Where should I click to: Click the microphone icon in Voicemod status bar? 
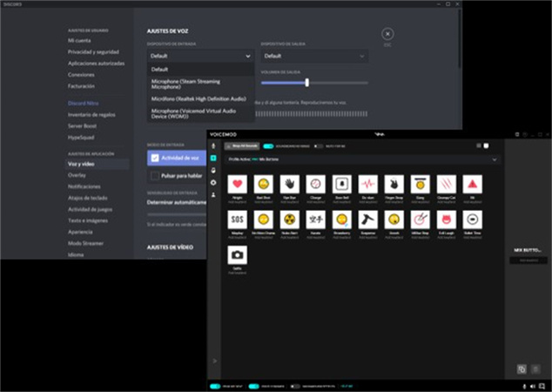coord(524,387)
